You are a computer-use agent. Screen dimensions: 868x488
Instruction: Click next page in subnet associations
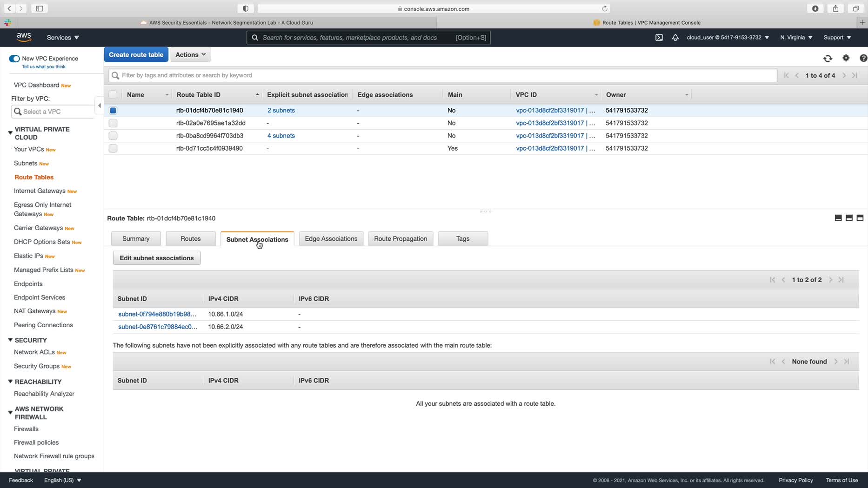pyautogui.click(x=831, y=280)
